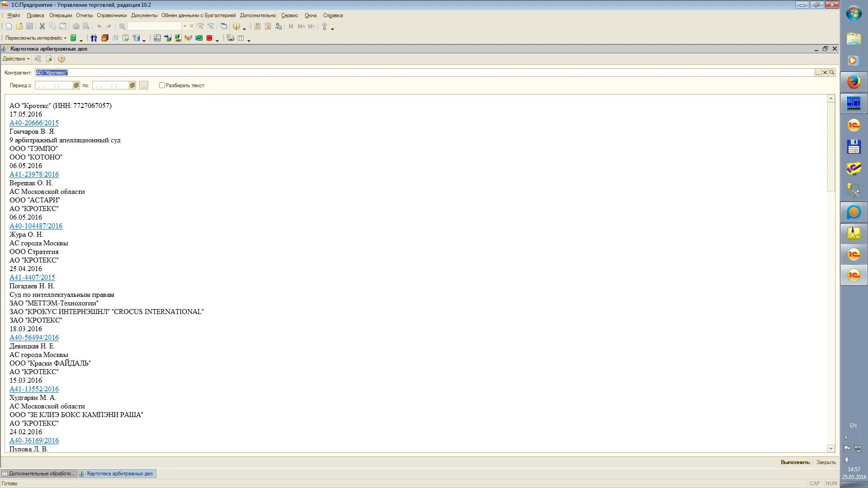This screenshot has width=868, height=488.
Task: Open calendar picker for Период с date
Action: click(76, 85)
